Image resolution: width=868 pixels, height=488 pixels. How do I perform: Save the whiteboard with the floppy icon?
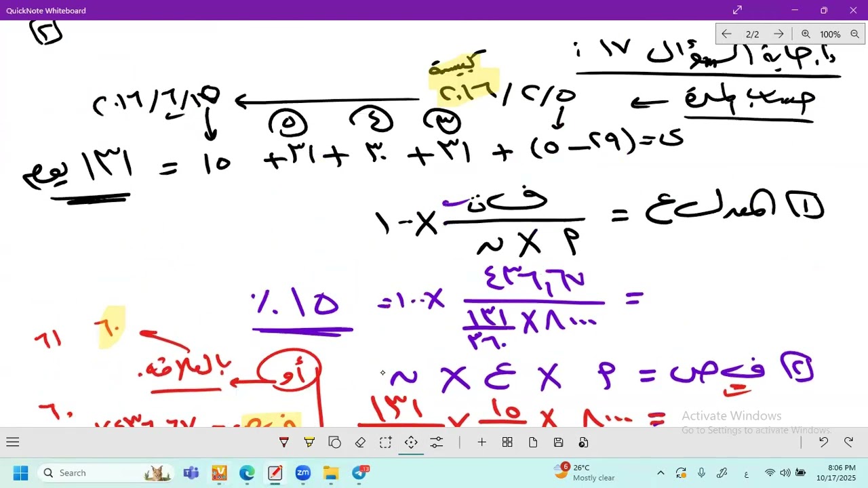click(558, 443)
